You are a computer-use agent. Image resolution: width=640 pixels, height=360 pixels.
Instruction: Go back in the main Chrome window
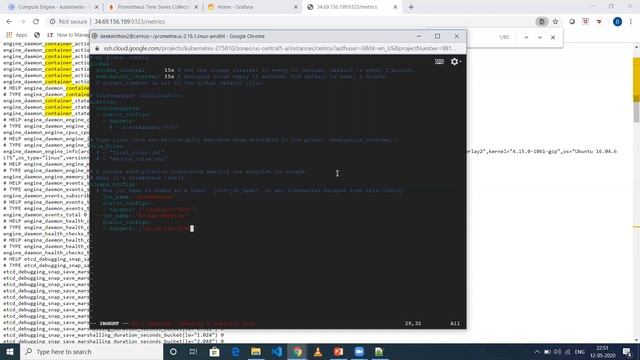[9, 22]
